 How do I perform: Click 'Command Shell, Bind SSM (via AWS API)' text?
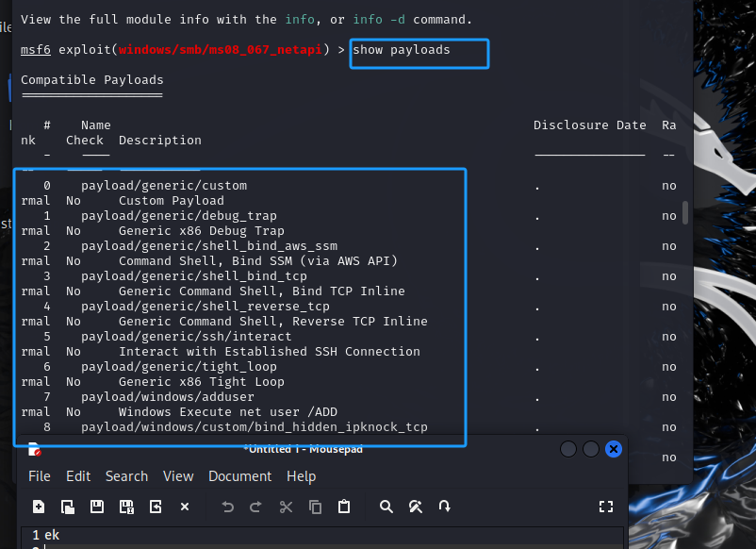(258, 261)
